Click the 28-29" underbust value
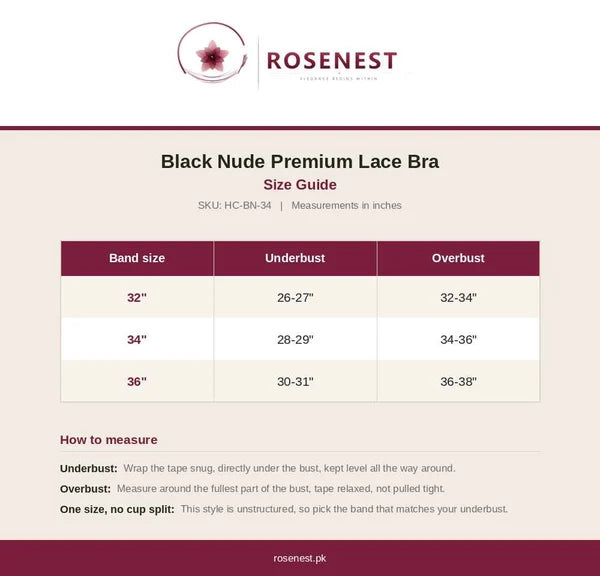600x576 pixels. 295,339
